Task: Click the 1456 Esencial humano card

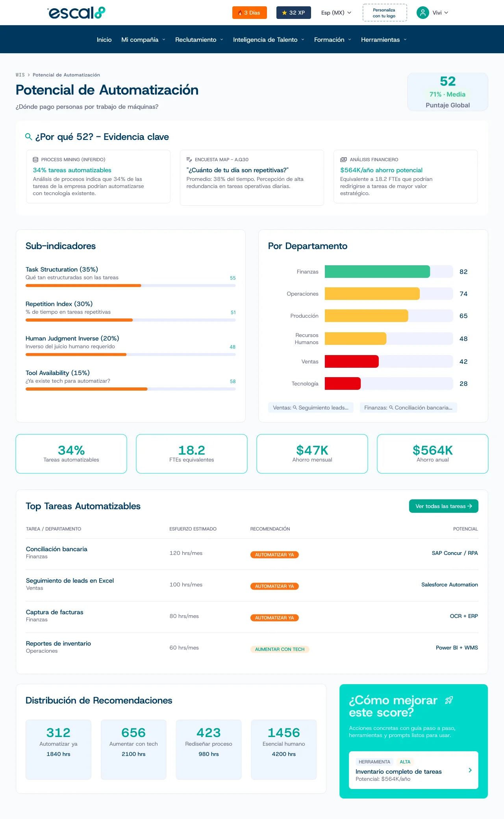Action: pyautogui.click(x=284, y=750)
